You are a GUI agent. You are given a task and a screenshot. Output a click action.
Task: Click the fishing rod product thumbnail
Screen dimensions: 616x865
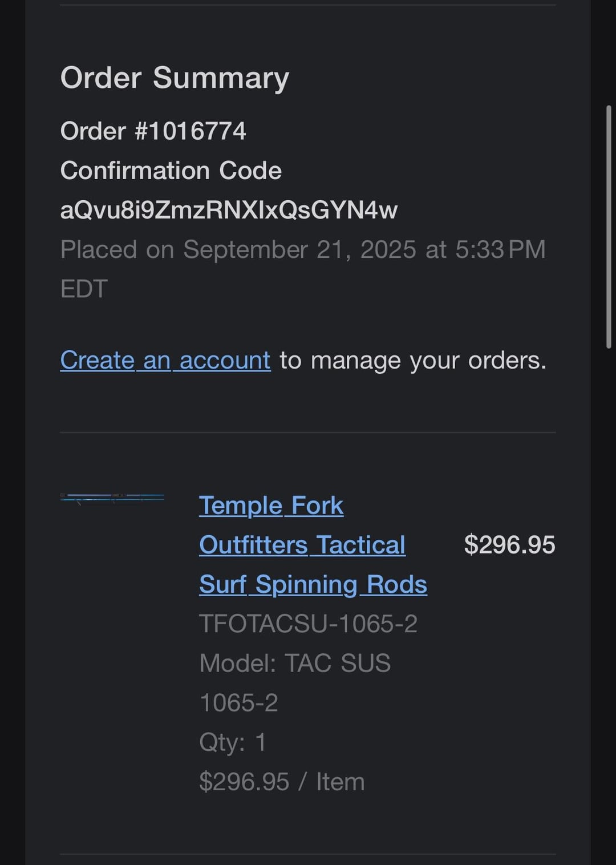tap(112, 498)
